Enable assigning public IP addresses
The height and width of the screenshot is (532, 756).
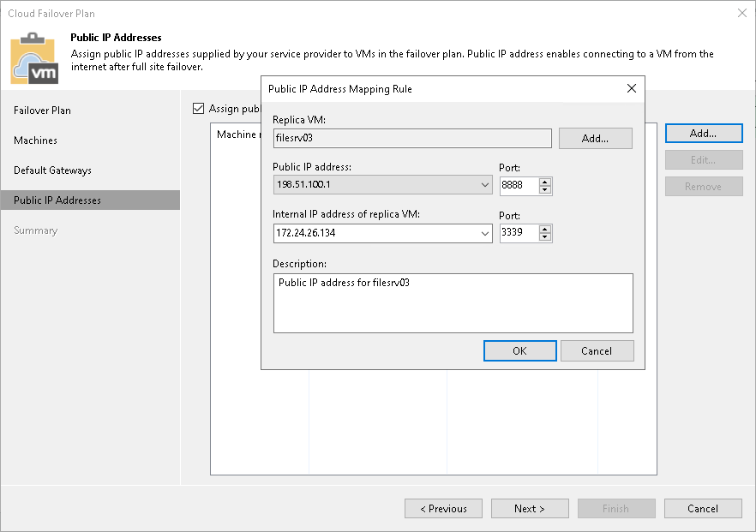[x=198, y=109]
